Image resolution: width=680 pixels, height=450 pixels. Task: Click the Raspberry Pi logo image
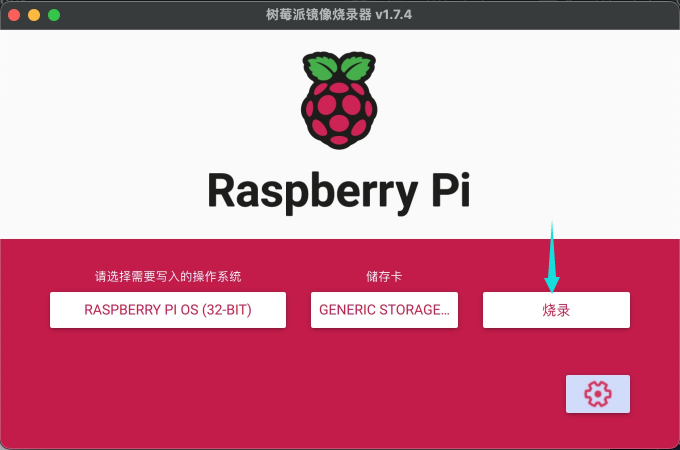[x=339, y=100]
